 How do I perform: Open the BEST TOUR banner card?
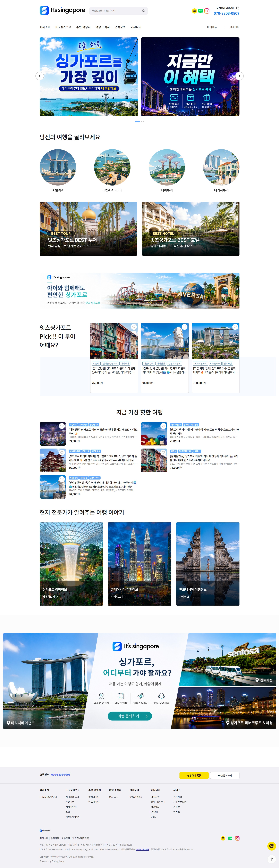click(88, 229)
